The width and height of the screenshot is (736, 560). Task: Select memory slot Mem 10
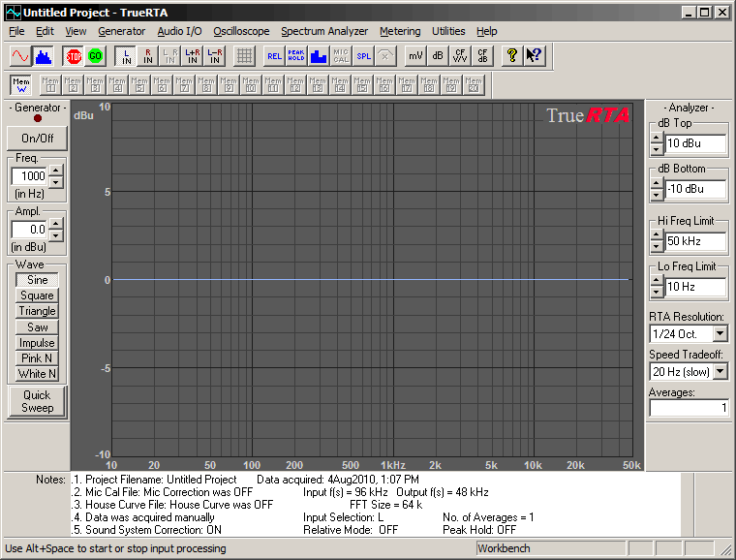(x=251, y=85)
